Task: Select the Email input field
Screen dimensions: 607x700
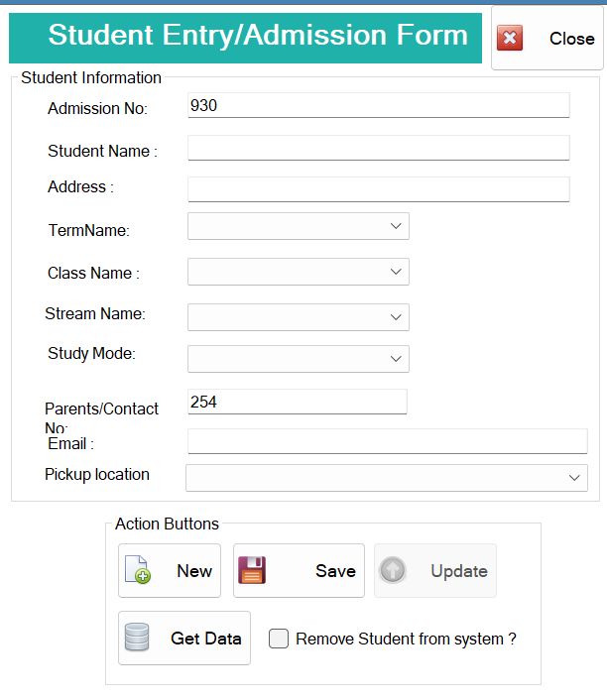Action: click(x=387, y=441)
